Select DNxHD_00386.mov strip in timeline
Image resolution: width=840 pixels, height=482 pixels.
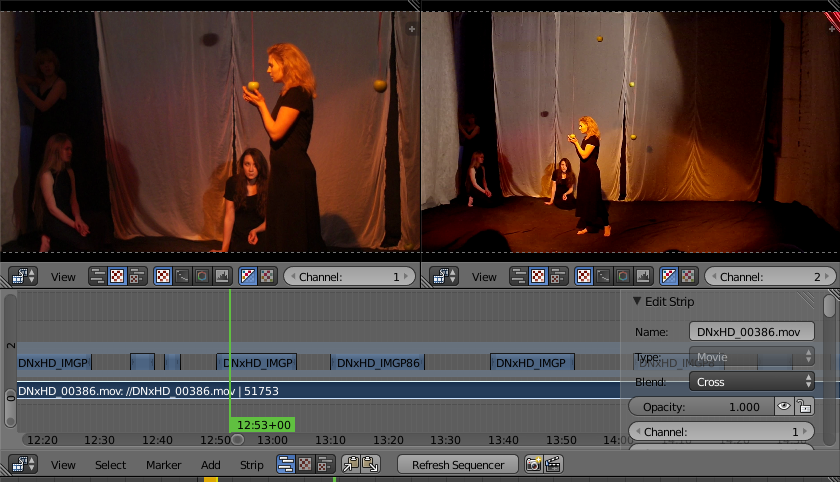tap(319, 390)
